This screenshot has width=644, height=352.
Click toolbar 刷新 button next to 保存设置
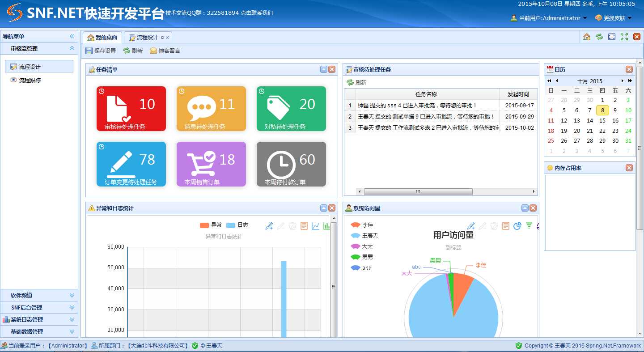(133, 51)
